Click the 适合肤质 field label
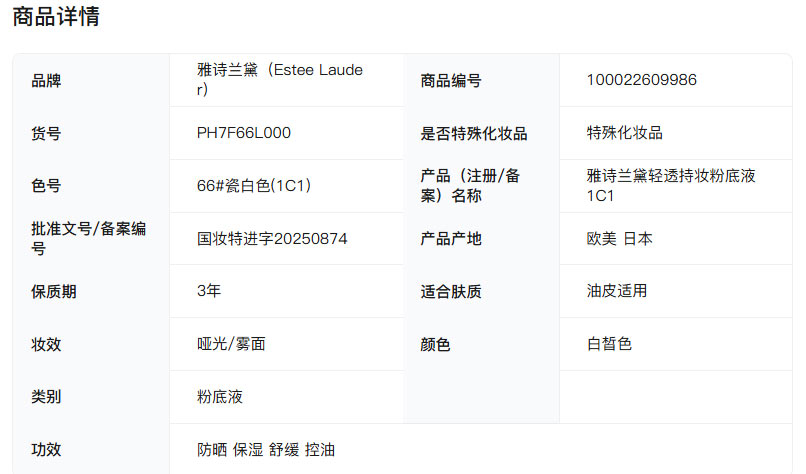 pyautogui.click(x=450, y=292)
